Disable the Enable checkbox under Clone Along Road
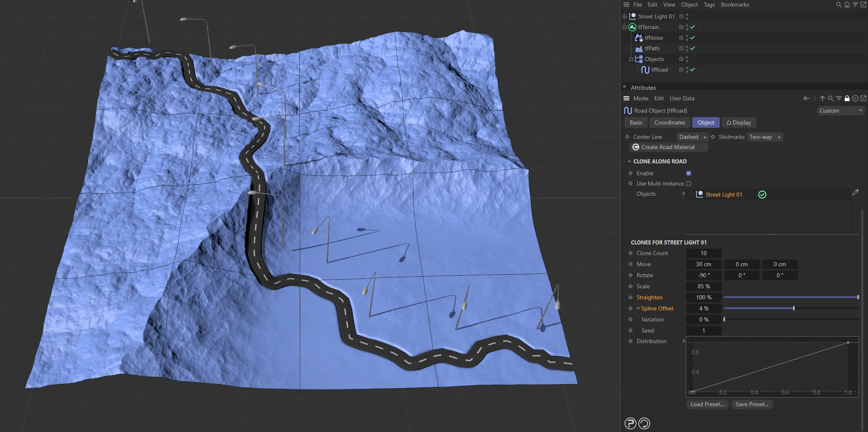Image resolution: width=868 pixels, height=432 pixels. (x=688, y=173)
